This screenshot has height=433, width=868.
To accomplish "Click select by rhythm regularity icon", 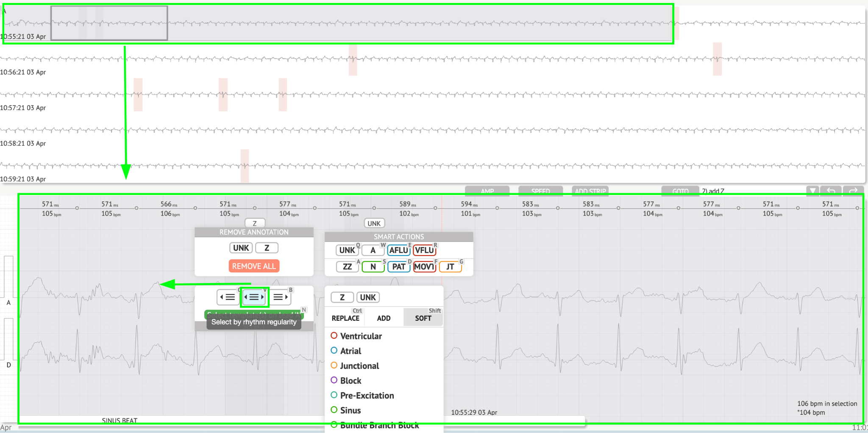I will [254, 297].
